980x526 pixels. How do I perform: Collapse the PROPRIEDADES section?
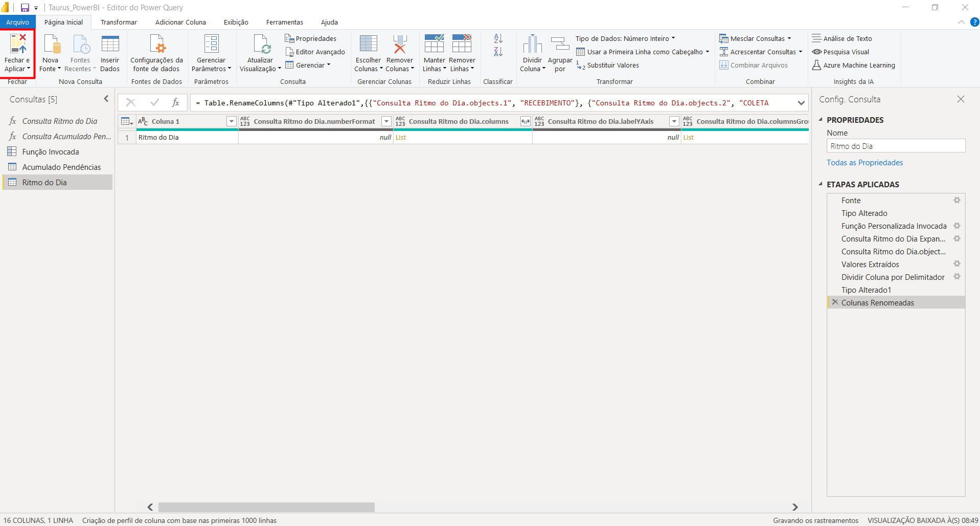(x=821, y=120)
